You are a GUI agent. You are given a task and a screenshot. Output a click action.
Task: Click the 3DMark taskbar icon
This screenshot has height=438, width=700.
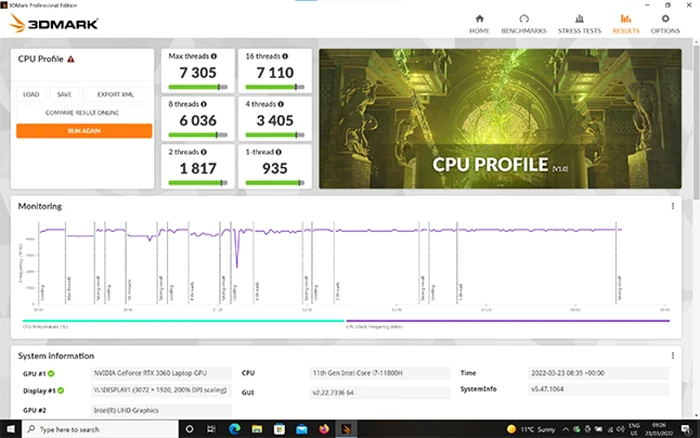click(346, 429)
